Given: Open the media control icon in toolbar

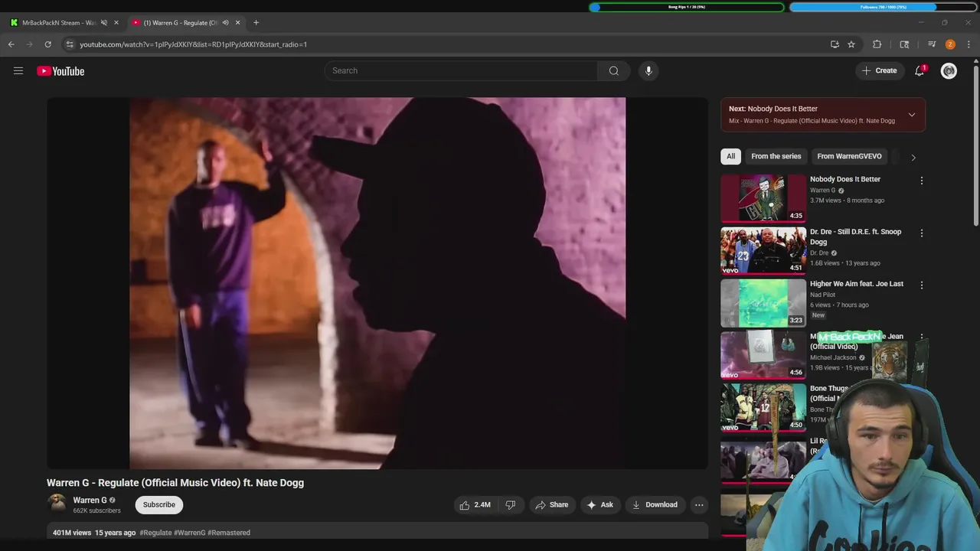Looking at the screenshot, I should (x=932, y=44).
